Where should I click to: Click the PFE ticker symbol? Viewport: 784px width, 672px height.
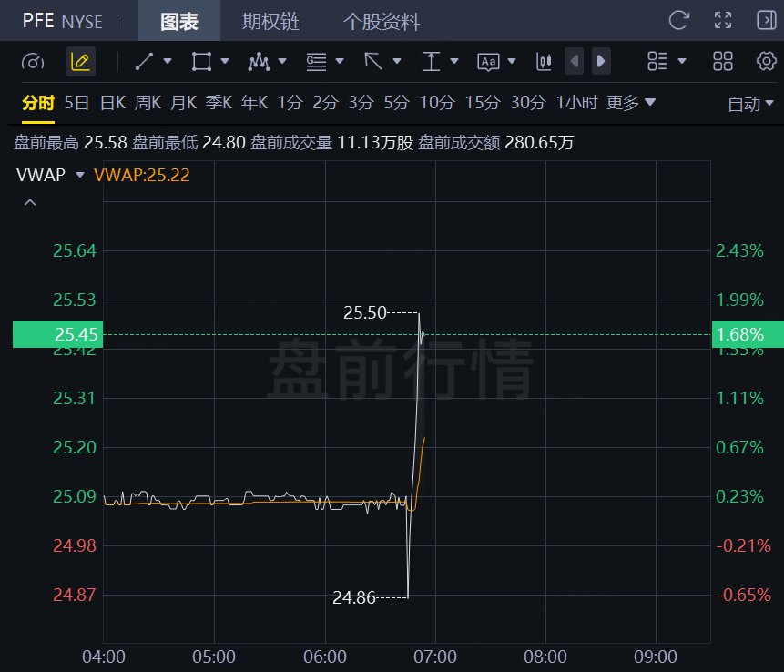pos(38,21)
